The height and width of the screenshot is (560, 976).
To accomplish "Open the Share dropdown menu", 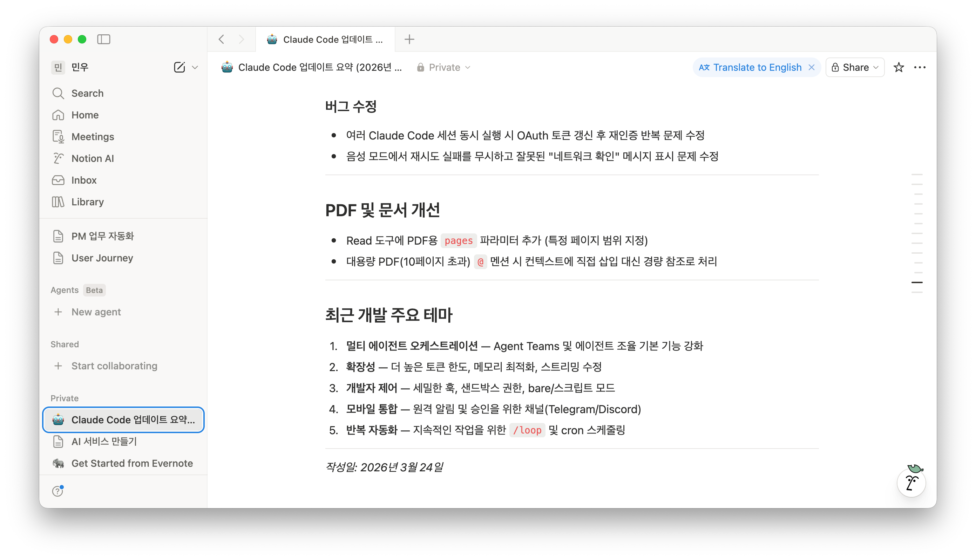I will coord(855,67).
